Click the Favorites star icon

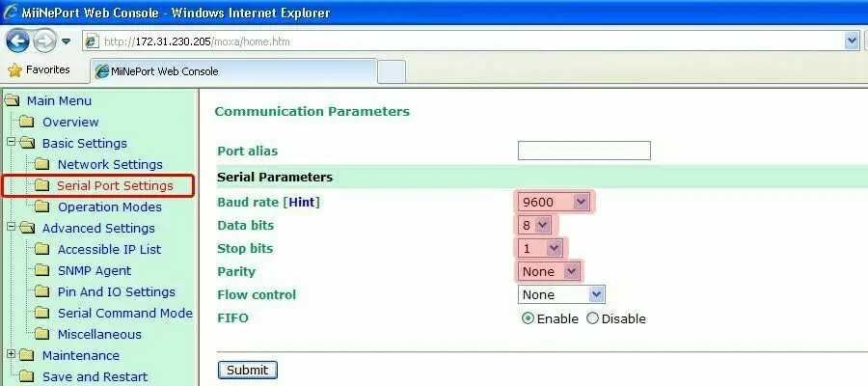click(14, 70)
